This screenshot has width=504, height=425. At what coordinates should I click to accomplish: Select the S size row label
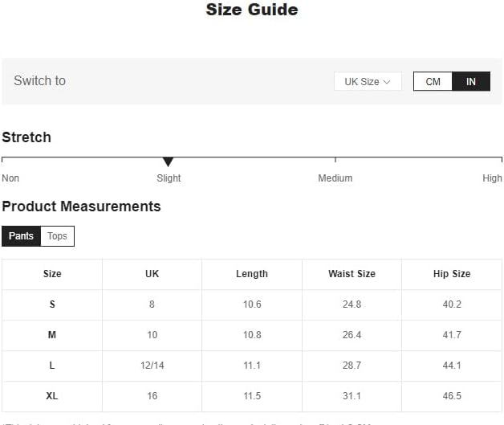pos(52,304)
